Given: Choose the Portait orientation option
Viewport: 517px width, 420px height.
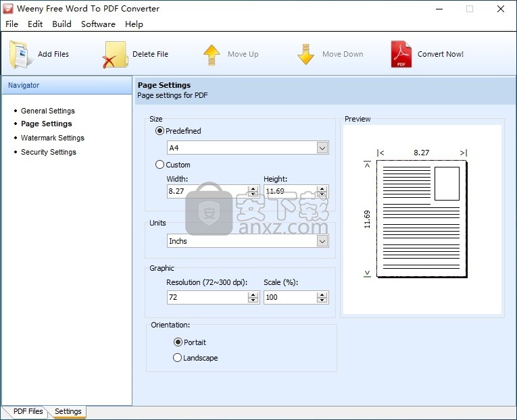Looking at the screenshot, I should pyautogui.click(x=178, y=342).
